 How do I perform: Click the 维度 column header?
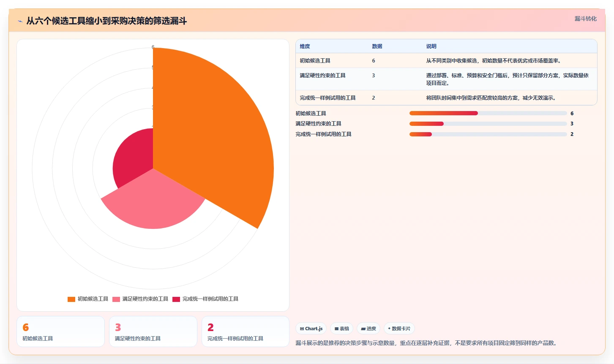[x=305, y=46]
